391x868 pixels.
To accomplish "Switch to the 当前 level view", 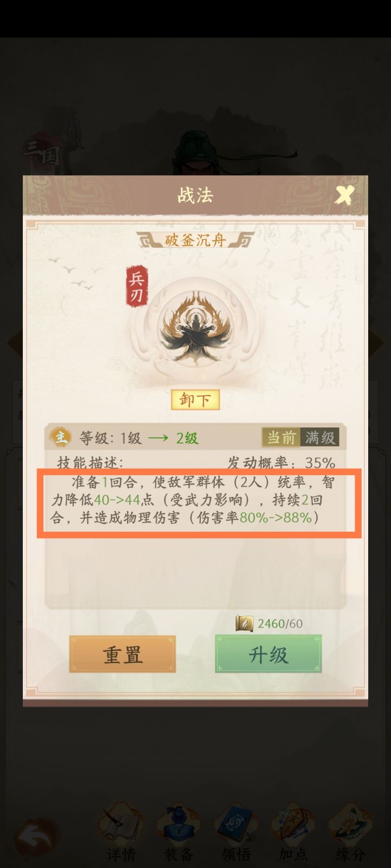I will click(281, 437).
